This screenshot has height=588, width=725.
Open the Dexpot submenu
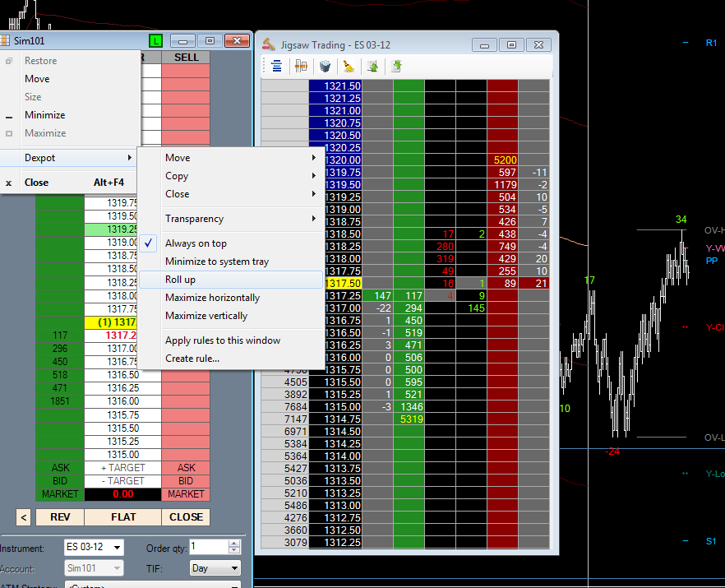(69, 158)
